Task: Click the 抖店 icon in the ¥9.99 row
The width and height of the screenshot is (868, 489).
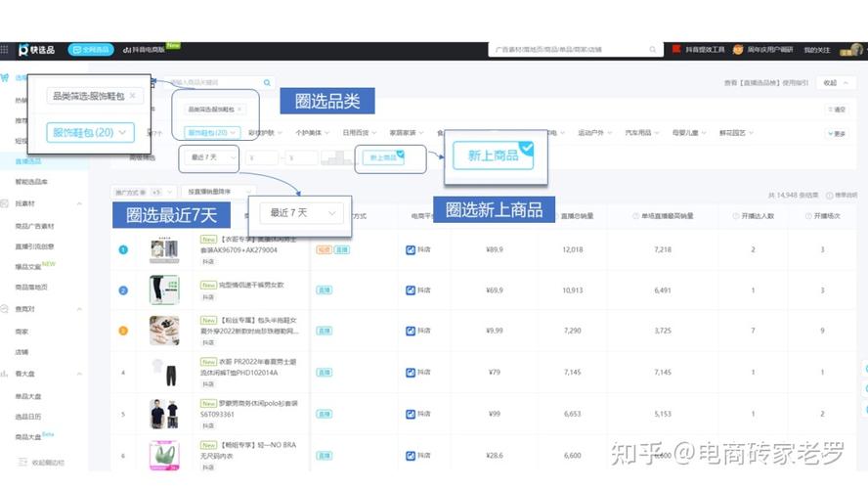Action: point(411,332)
